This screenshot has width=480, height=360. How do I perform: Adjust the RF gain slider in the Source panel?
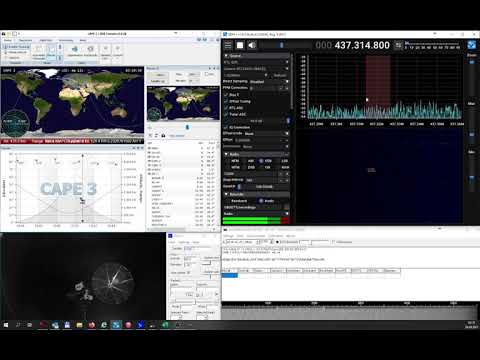257,121
